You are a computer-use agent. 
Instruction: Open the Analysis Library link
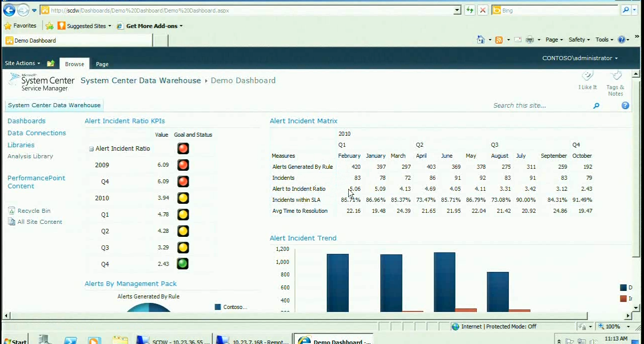30,156
